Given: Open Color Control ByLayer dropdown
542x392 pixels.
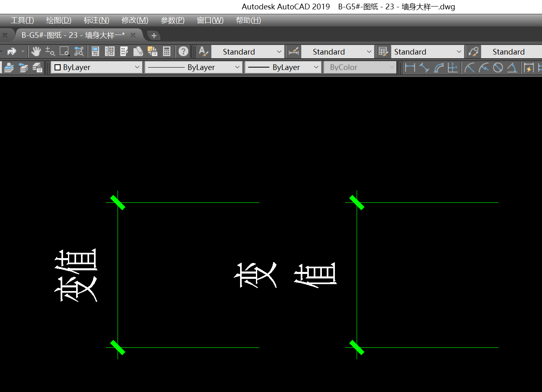Looking at the screenshot, I should click(96, 68).
